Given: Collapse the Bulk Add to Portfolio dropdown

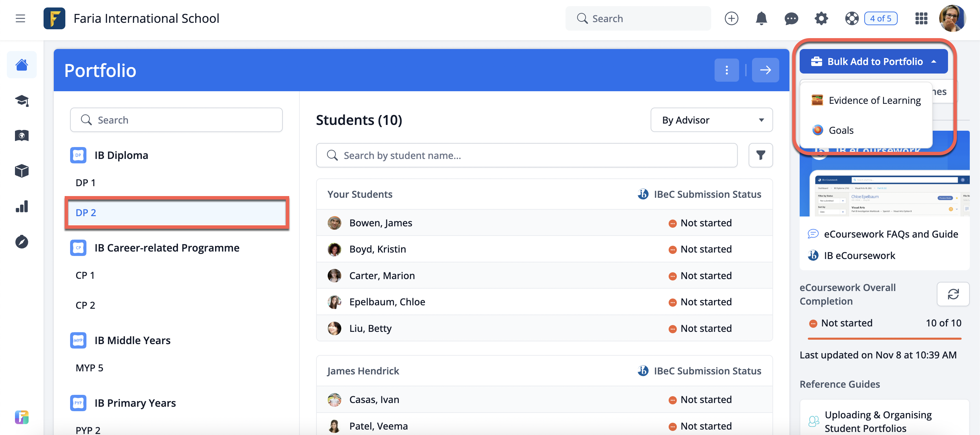Looking at the screenshot, I should [873, 61].
